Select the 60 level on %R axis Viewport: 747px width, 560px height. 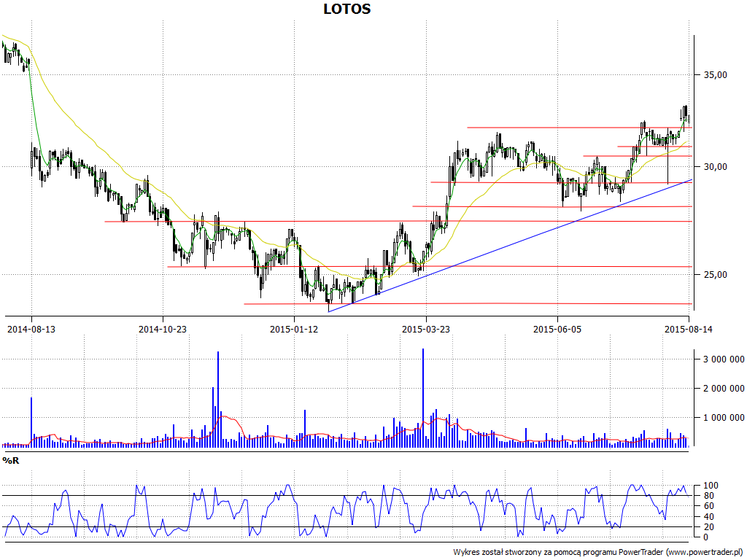click(708, 506)
